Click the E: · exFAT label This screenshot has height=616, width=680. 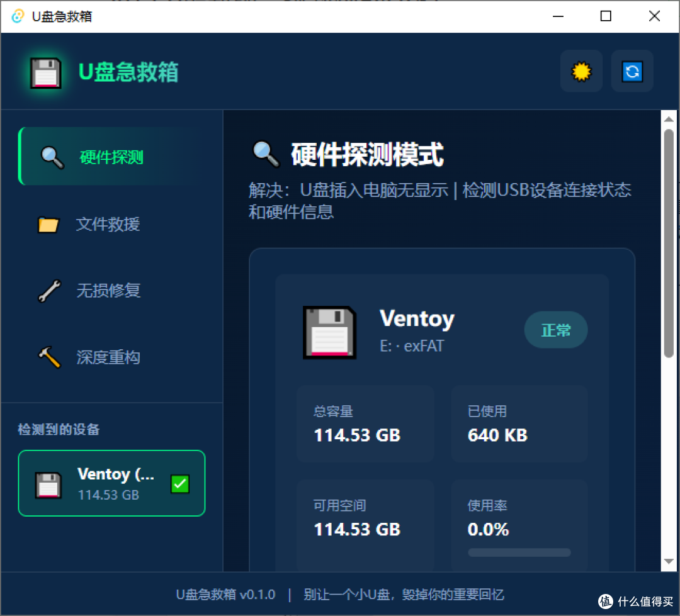coord(412,346)
